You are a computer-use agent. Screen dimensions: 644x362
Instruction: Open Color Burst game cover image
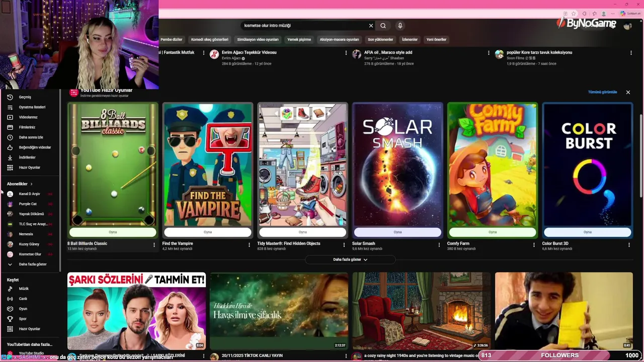click(587, 164)
